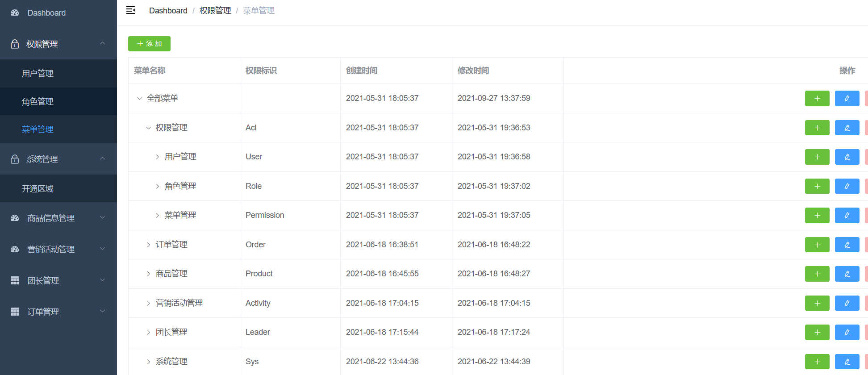Expand the 订单管理 row in table

click(x=148, y=245)
